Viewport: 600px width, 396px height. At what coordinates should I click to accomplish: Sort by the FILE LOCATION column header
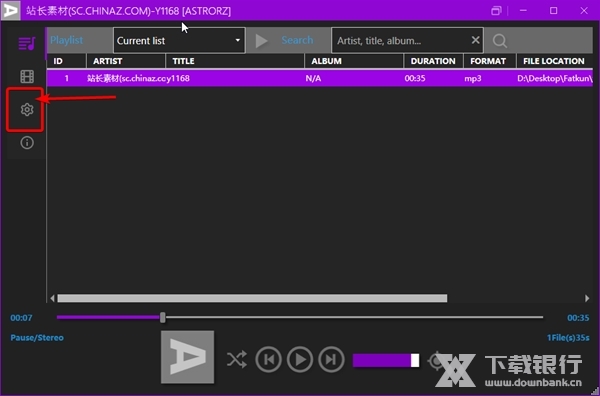point(555,61)
